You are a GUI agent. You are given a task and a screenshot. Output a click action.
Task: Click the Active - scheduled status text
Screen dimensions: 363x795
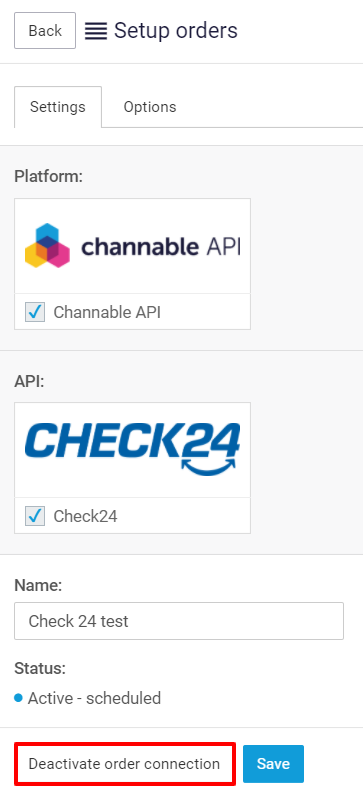click(x=94, y=698)
